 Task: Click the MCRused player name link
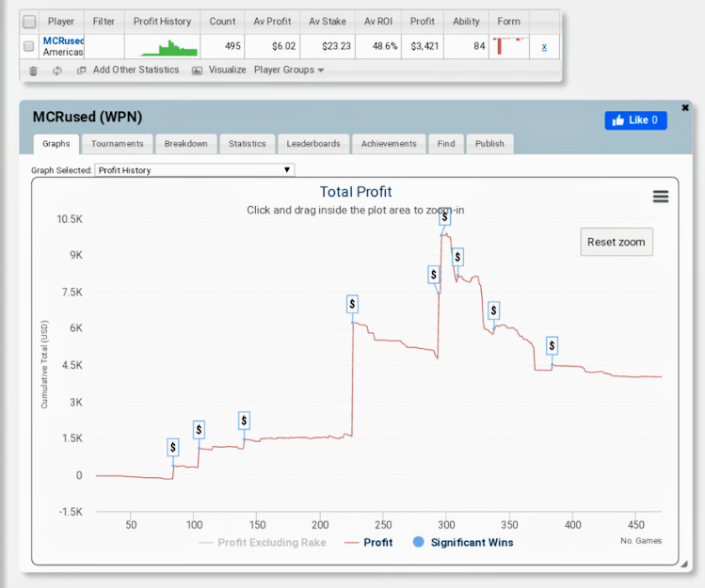(x=64, y=41)
